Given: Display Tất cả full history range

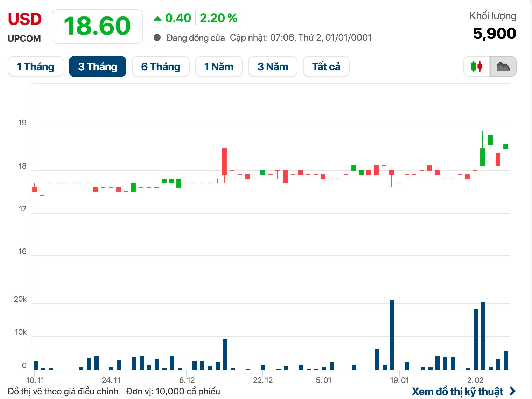Looking at the screenshot, I should coord(326,66).
